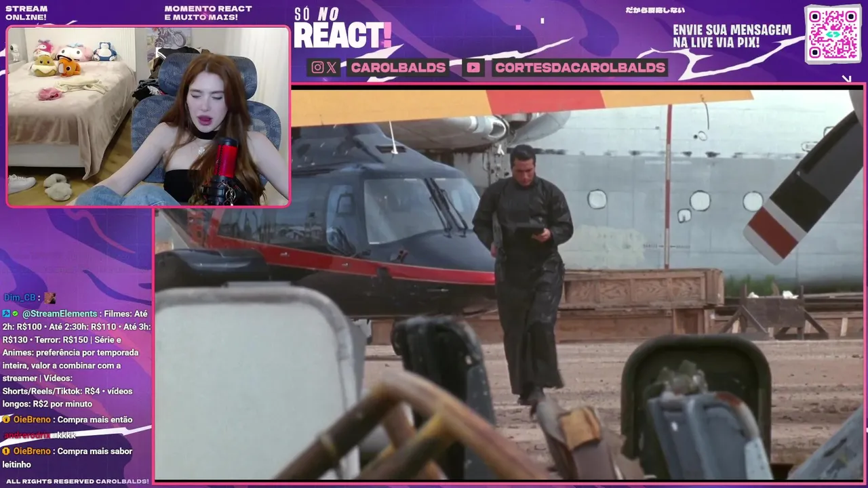Click the emote in Dim_CB's message

coord(50,298)
